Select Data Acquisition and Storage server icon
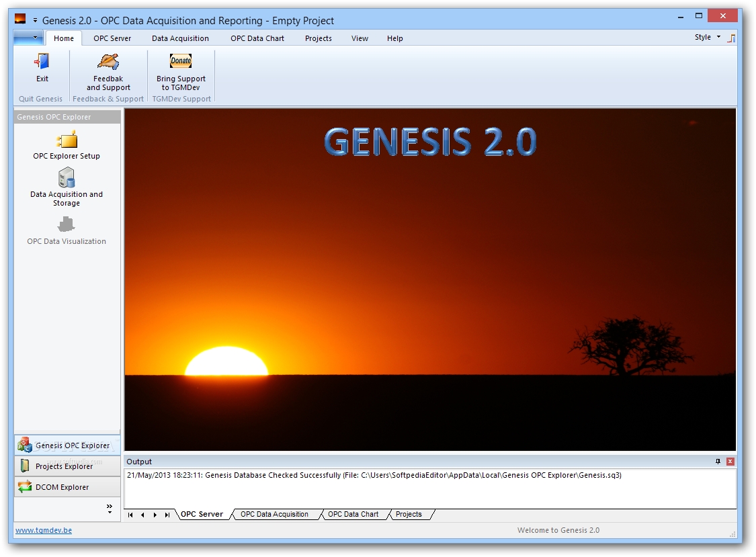This screenshot has height=557, width=756. (x=67, y=177)
